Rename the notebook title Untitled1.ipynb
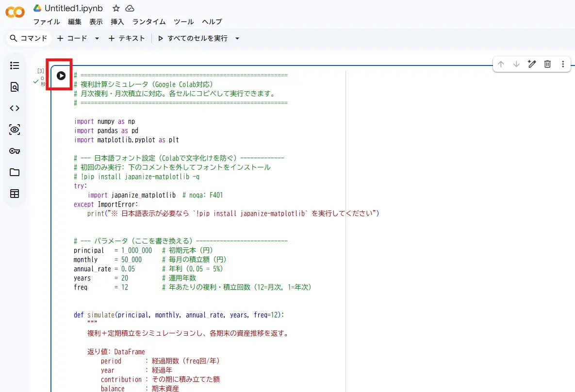575x392 pixels. 74,8
